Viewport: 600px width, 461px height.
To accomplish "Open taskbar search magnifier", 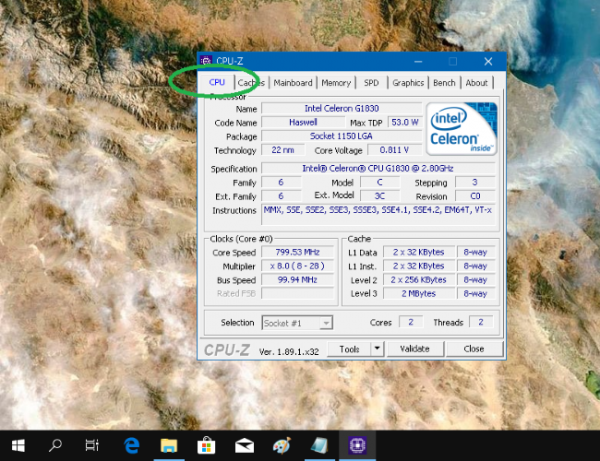I will (x=55, y=445).
